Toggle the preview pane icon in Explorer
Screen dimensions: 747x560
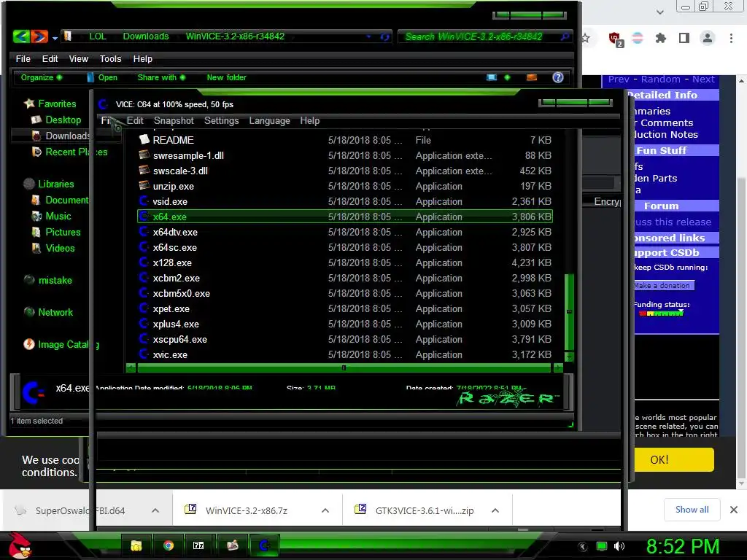[532, 77]
